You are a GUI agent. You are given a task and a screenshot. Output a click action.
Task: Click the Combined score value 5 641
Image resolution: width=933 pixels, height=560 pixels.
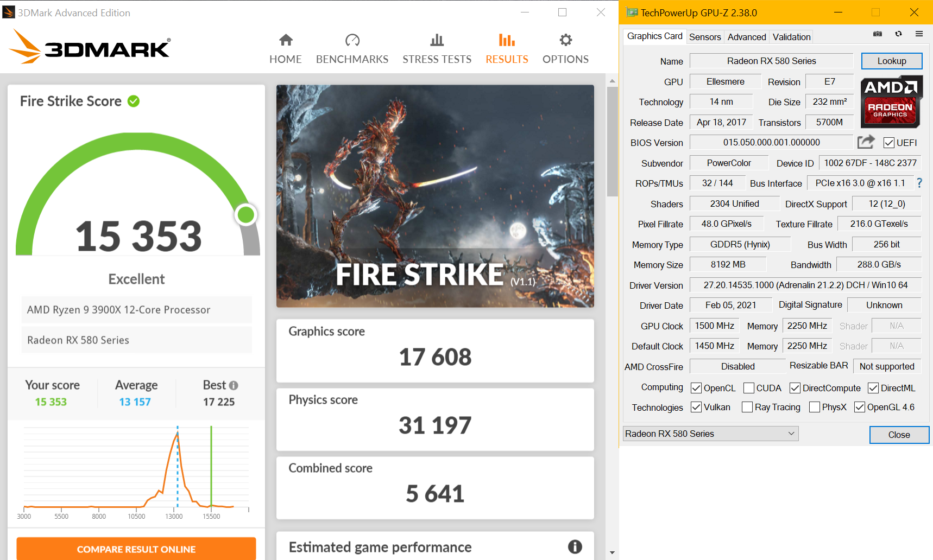435,494
